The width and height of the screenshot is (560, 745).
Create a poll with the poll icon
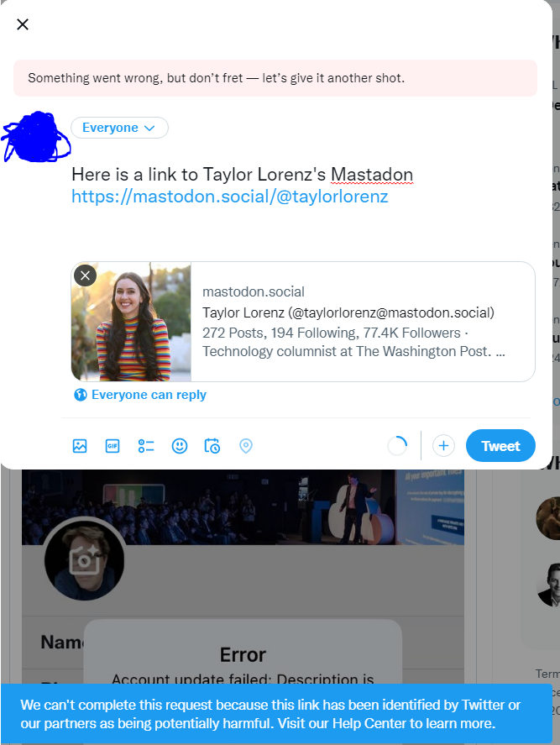(146, 446)
